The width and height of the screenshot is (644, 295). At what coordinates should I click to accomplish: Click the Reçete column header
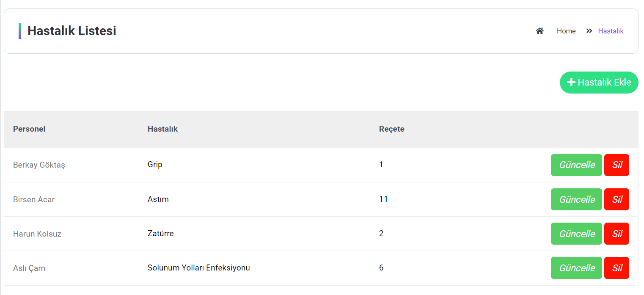[x=391, y=129]
